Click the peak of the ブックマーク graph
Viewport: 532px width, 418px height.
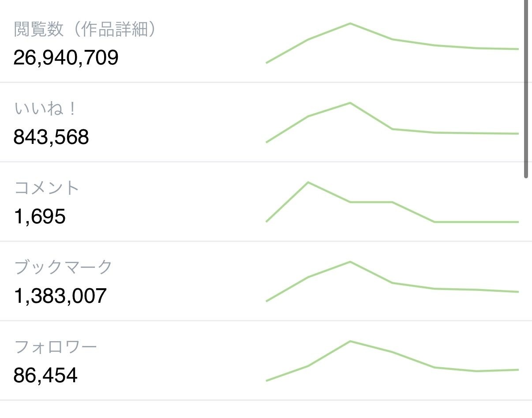click(350, 262)
